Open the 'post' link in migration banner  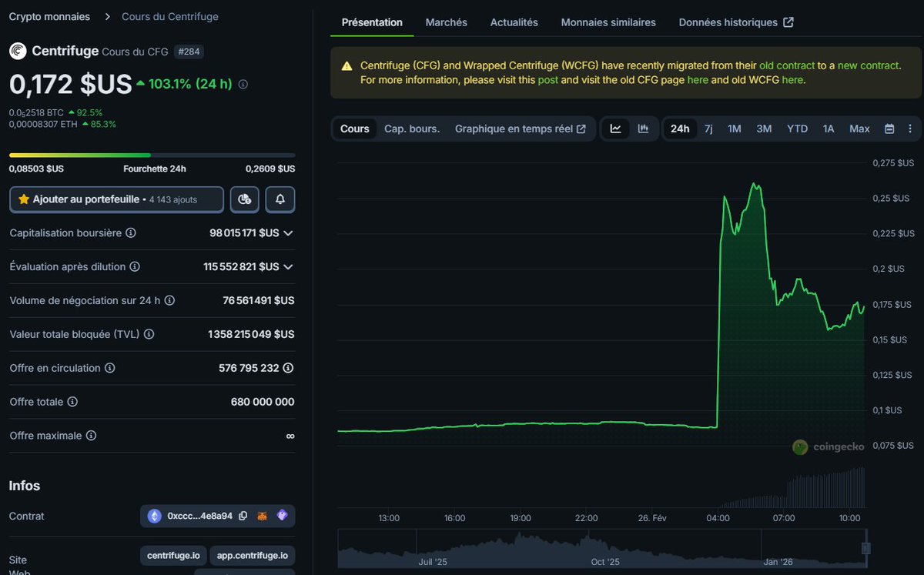[548, 79]
